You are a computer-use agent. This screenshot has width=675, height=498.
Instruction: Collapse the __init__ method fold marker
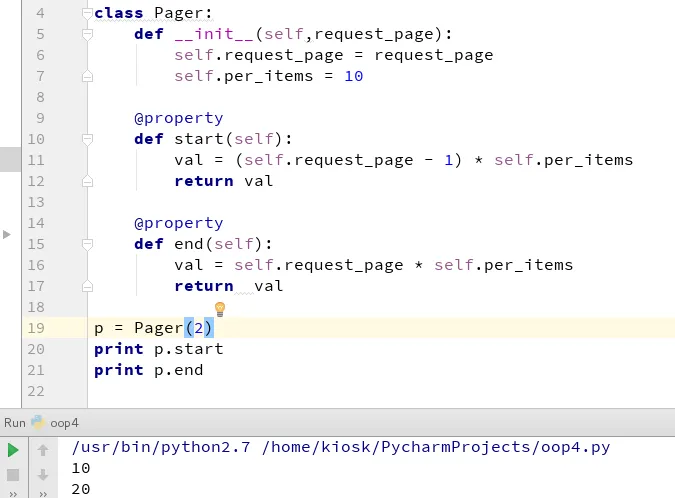pos(87,34)
